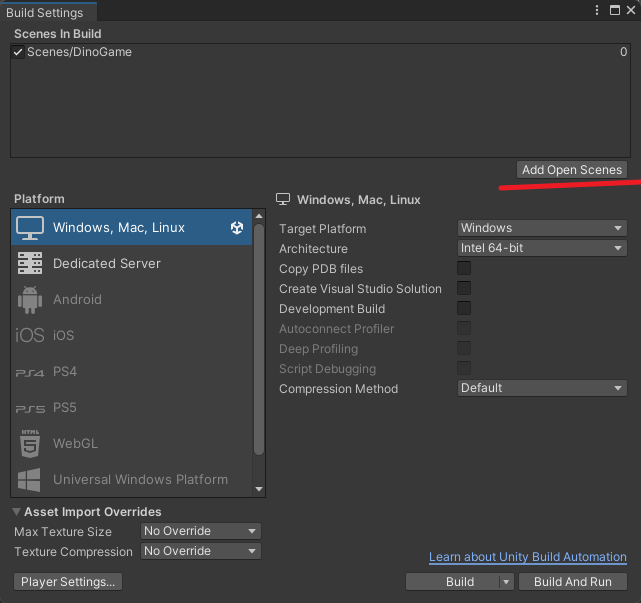This screenshot has height=603, width=641.
Task: Uncheck the Scenes/DinoGame scene checkbox
Action: (18, 52)
